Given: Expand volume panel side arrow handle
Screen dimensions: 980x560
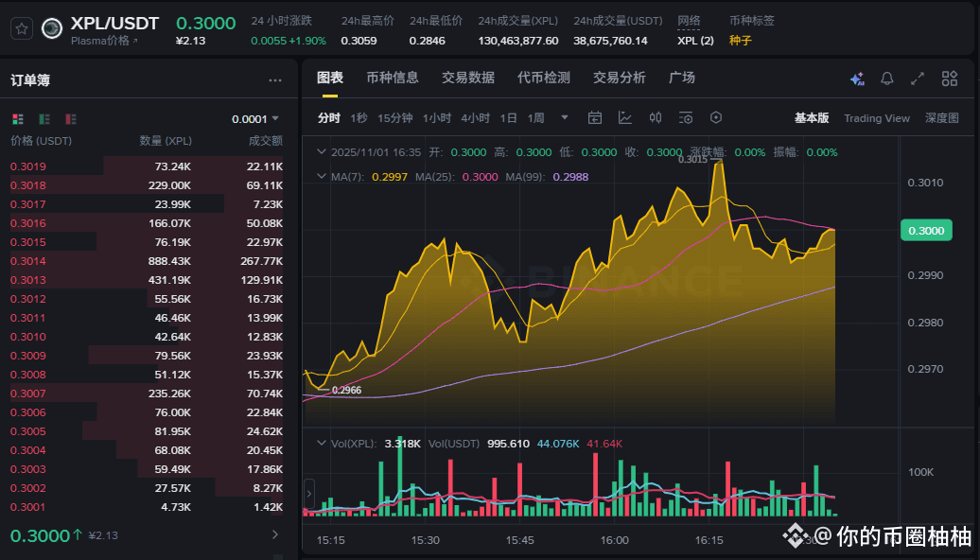Looking at the screenshot, I should coord(308,494).
